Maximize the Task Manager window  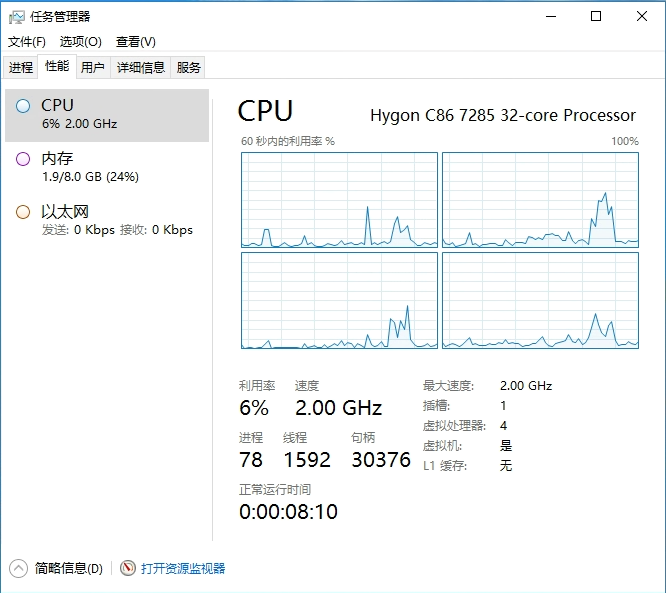coord(596,16)
